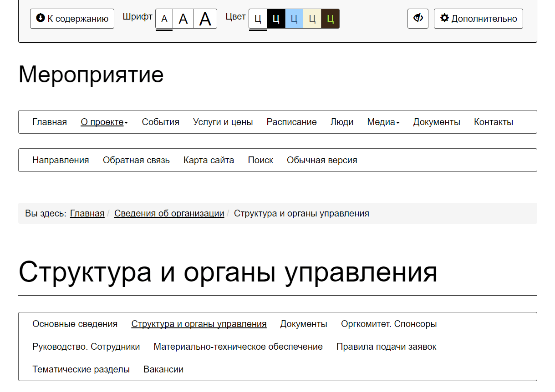This screenshot has height=392, width=555.
Task: Open Дополнительно settings with gear icon
Action: (x=478, y=19)
